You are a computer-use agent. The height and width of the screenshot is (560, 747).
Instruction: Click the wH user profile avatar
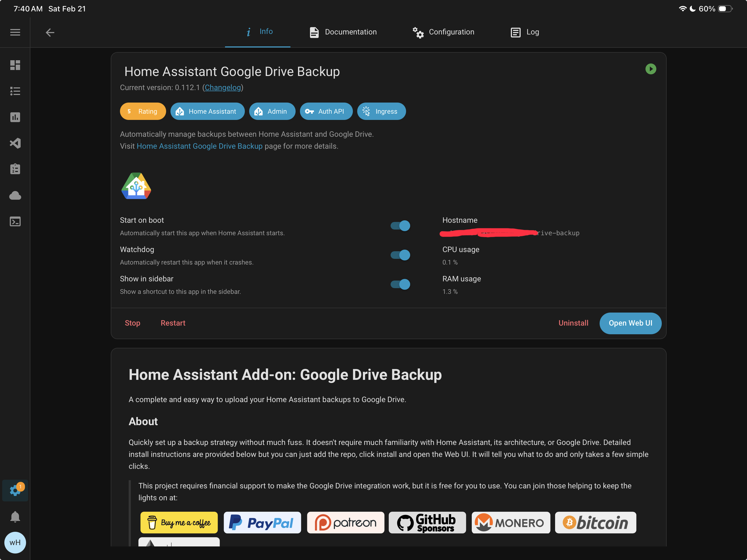[15, 542]
